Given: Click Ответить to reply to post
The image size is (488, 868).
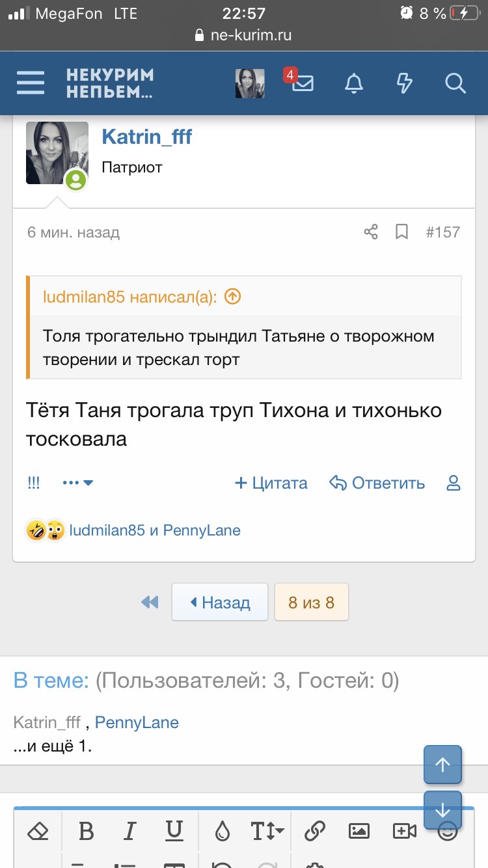Looking at the screenshot, I should (377, 483).
